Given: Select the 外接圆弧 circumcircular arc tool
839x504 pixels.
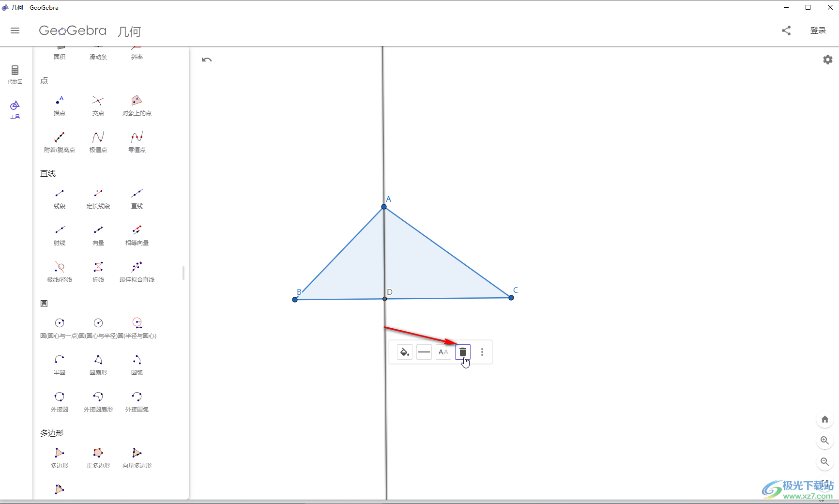Looking at the screenshot, I should (x=137, y=401).
